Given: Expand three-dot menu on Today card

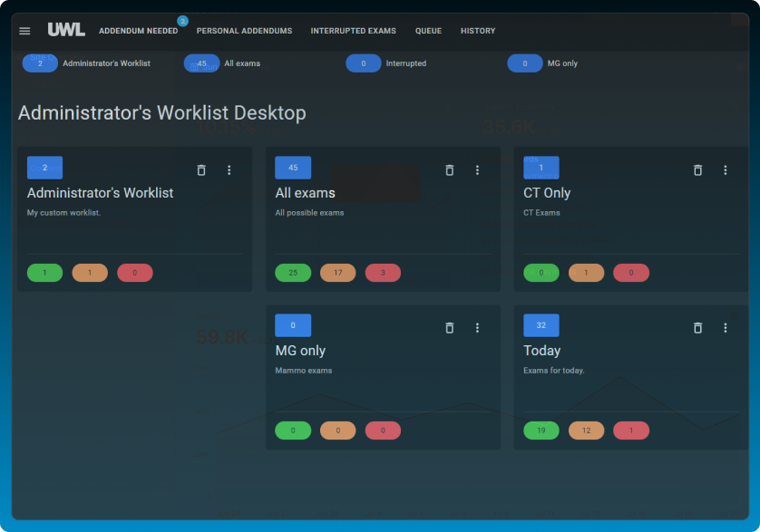Looking at the screenshot, I should pos(726,328).
